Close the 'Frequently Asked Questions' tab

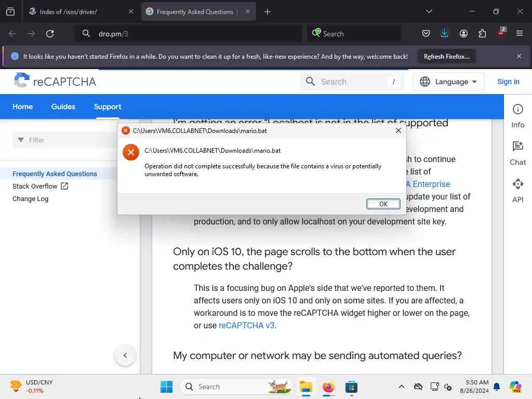pyautogui.click(x=248, y=12)
